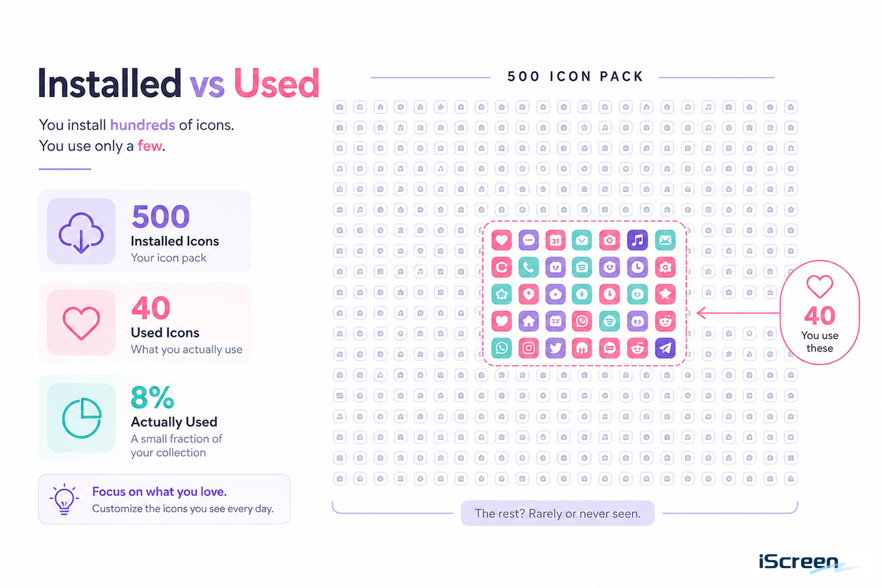Image resolution: width=882 pixels, height=588 pixels.
Task: Tap the pink Instagram icon
Action: tap(528, 348)
